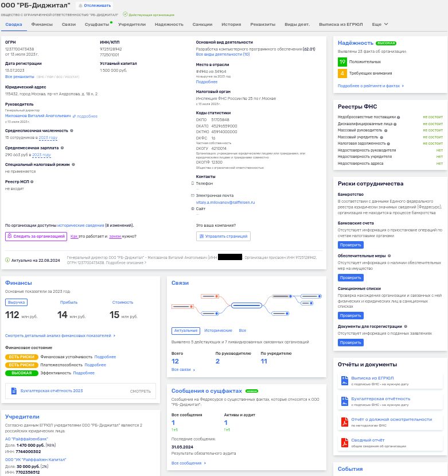Viewport: 448px width, 476px height.
Task: Click the help icon beside Среднесписочная численность
Action: click(x=72, y=131)
